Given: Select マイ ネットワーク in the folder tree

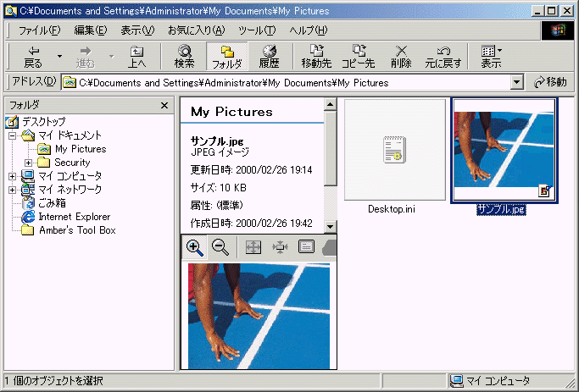Looking at the screenshot, I should (x=70, y=190).
